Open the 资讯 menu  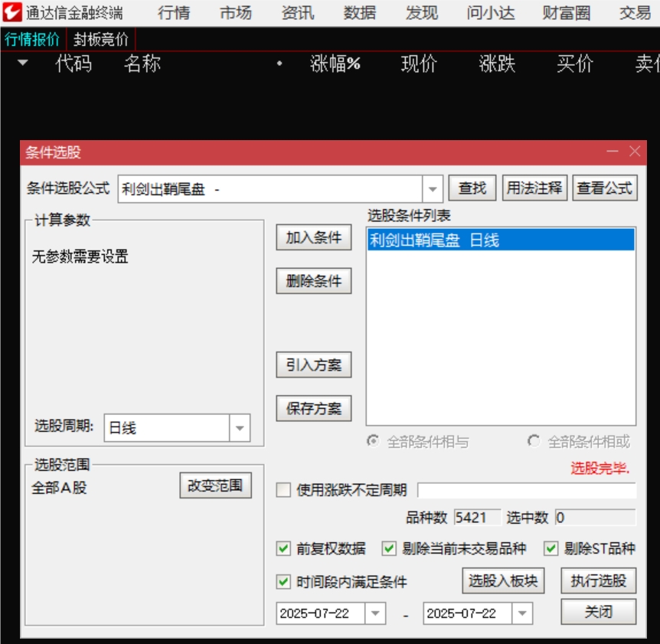(x=298, y=12)
